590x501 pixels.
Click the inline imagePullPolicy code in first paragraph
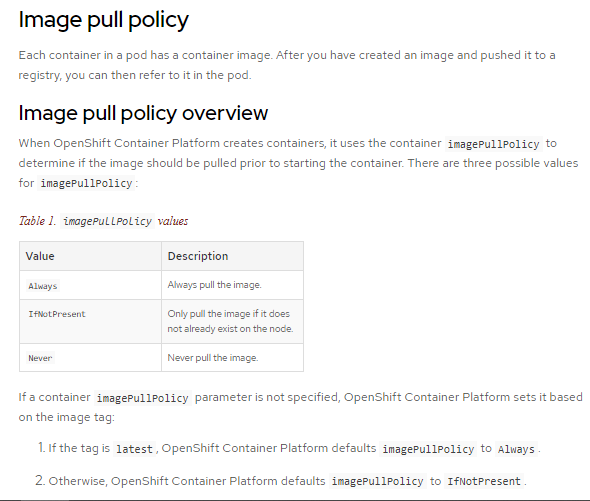pyautogui.click(x=493, y=144)
